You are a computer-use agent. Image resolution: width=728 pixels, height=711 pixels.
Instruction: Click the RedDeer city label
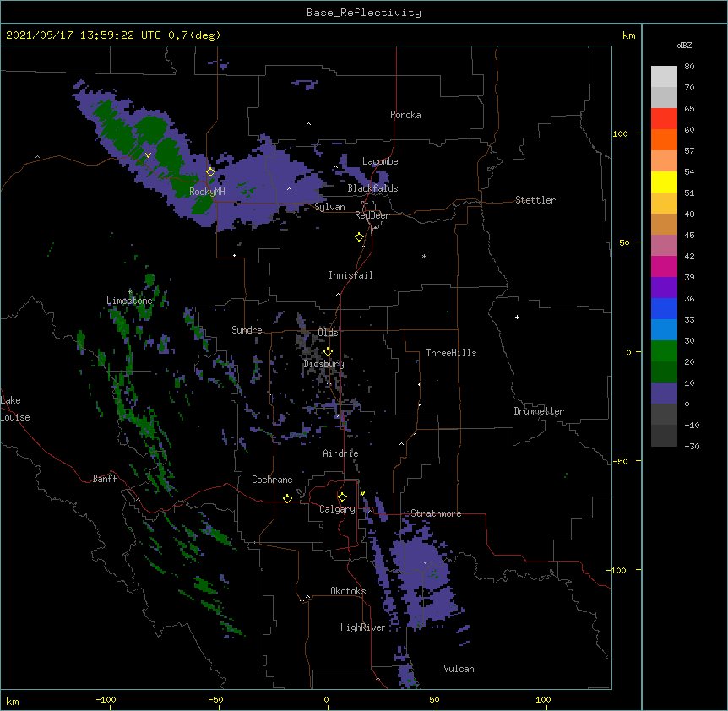(x=372, y=215)
